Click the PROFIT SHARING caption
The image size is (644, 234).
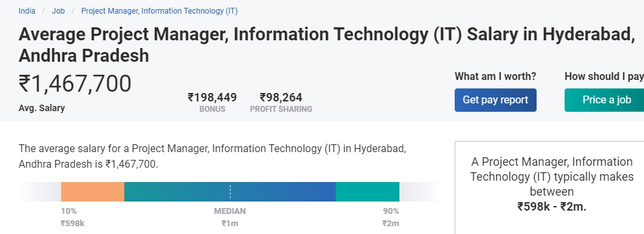281,109
